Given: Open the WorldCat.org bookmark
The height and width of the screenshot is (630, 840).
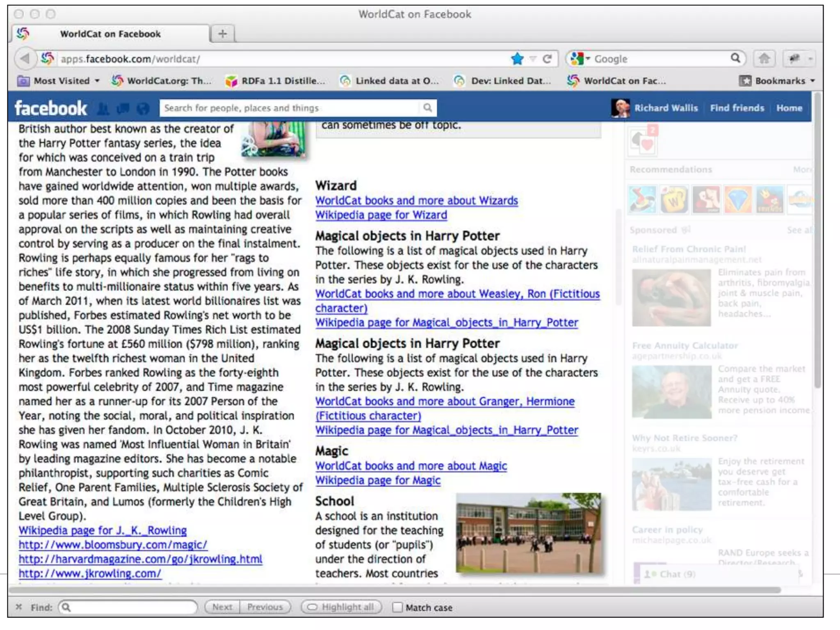Looking at the screenshot, I should click(162, 81).
